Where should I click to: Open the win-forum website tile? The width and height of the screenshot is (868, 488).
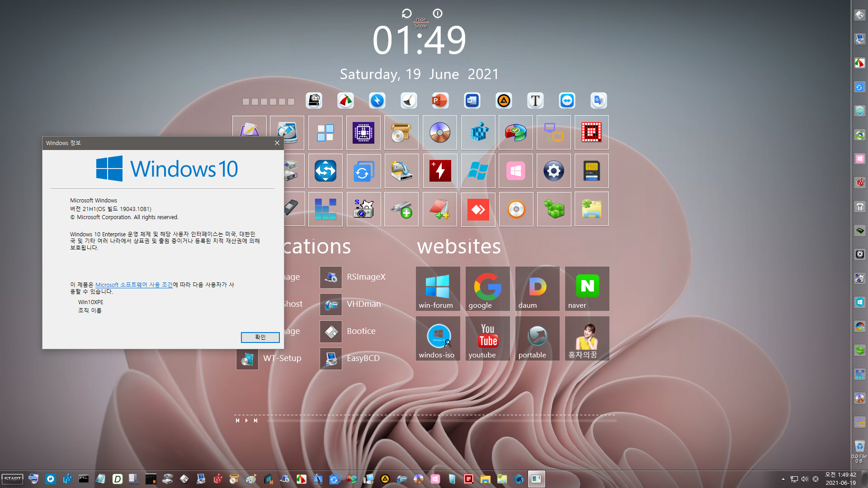[438, 289]
